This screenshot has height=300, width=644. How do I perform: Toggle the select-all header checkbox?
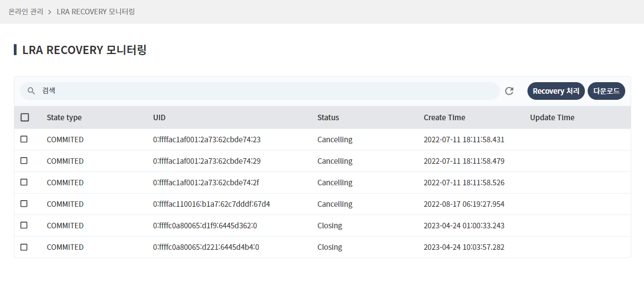24,117
